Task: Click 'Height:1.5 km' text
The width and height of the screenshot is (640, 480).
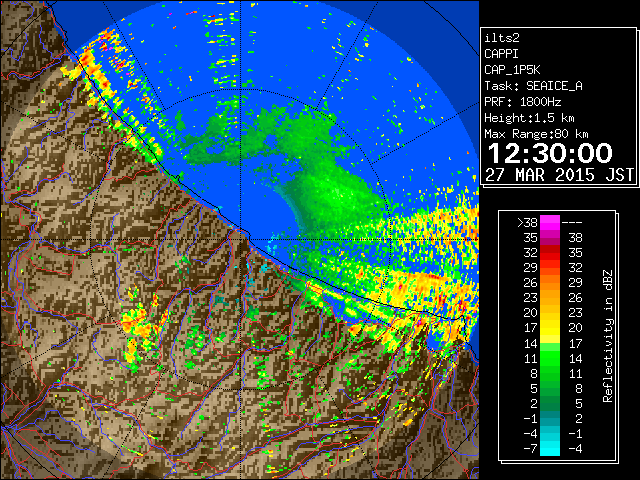Action: [529, 118]
